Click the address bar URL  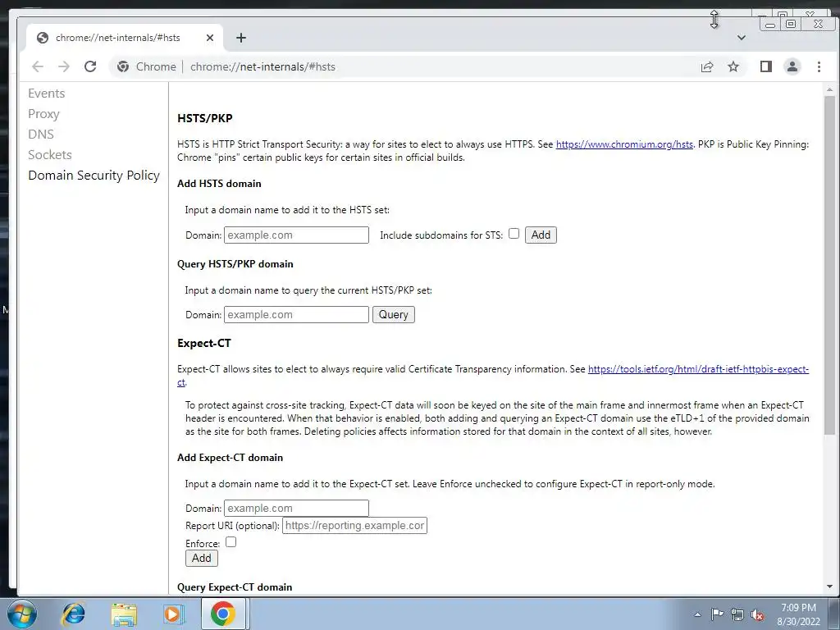(x=262, y=66)
